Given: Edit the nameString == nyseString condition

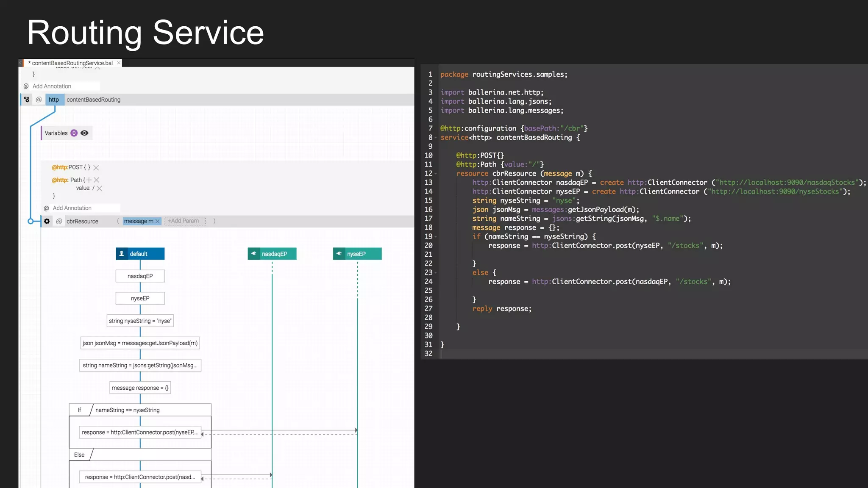Looking at the screenshot, I should 128,410.
